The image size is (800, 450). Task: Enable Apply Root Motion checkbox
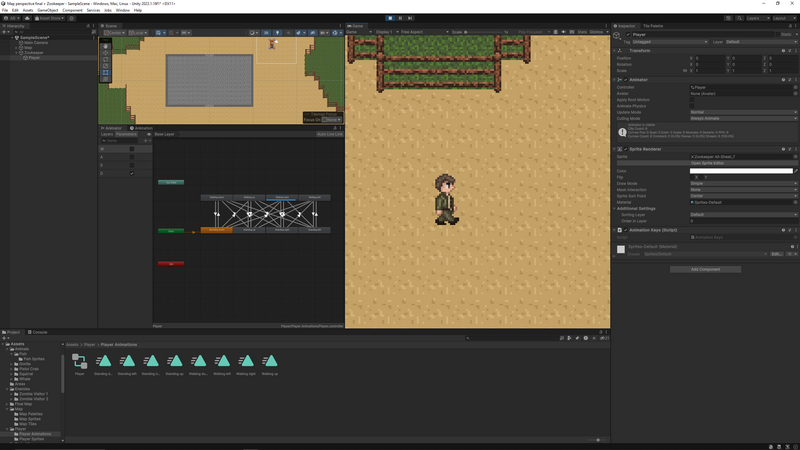point(692,99)
